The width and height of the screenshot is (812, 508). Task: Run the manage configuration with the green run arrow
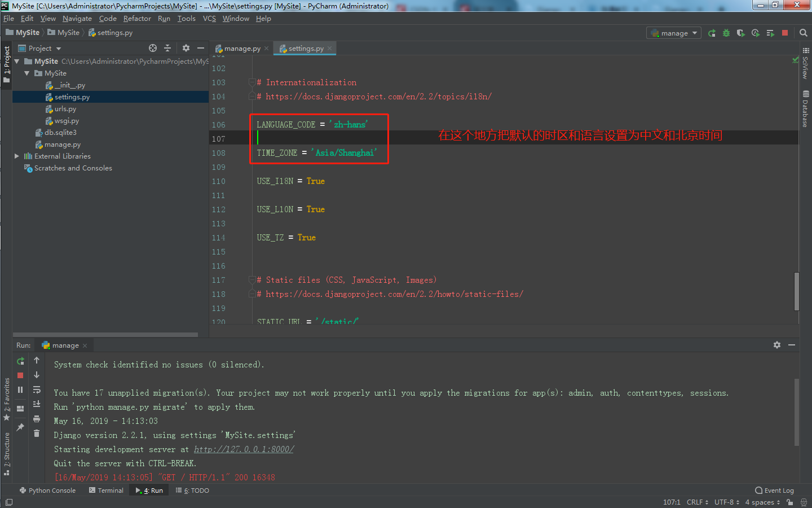[x=712, y=32]
